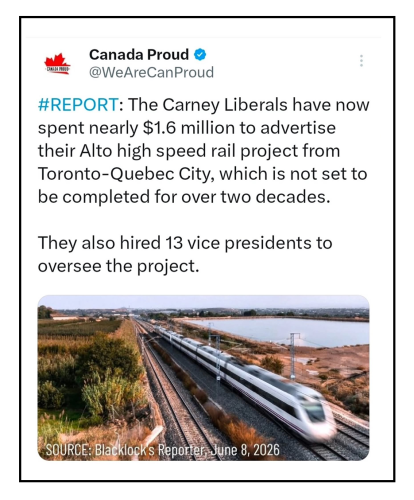Open the #REPORT hashtag link
This screenshot has height=500, width=414.
78,105
